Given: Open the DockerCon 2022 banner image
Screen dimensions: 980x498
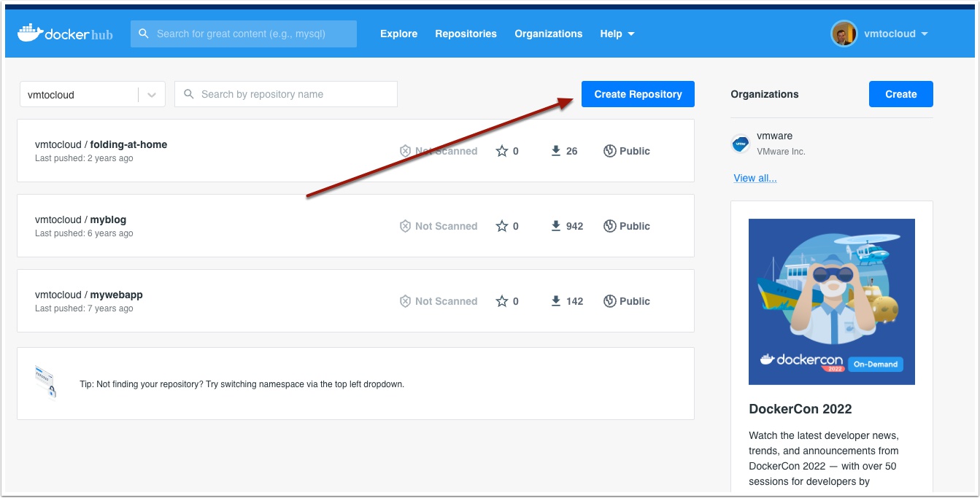Looking at the screenshot, I should click(832, 302).
